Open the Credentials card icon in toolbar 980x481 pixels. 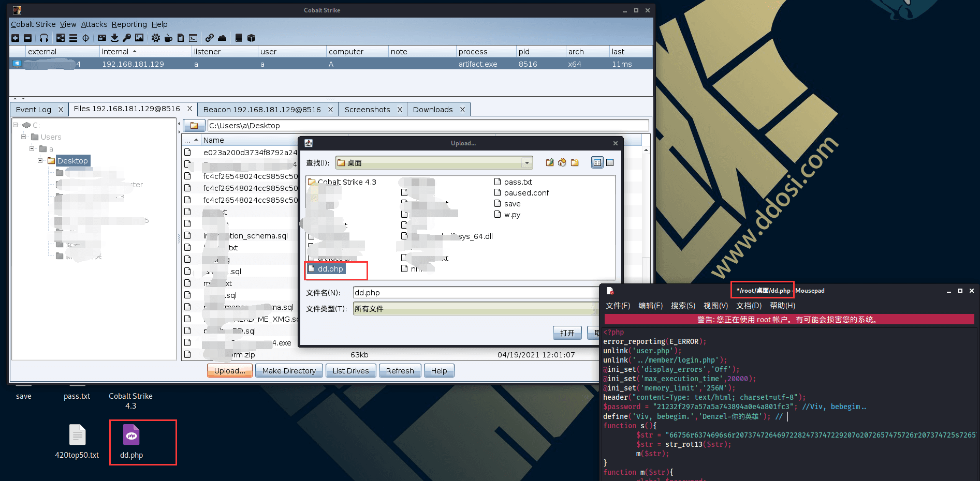pos(102,38)
